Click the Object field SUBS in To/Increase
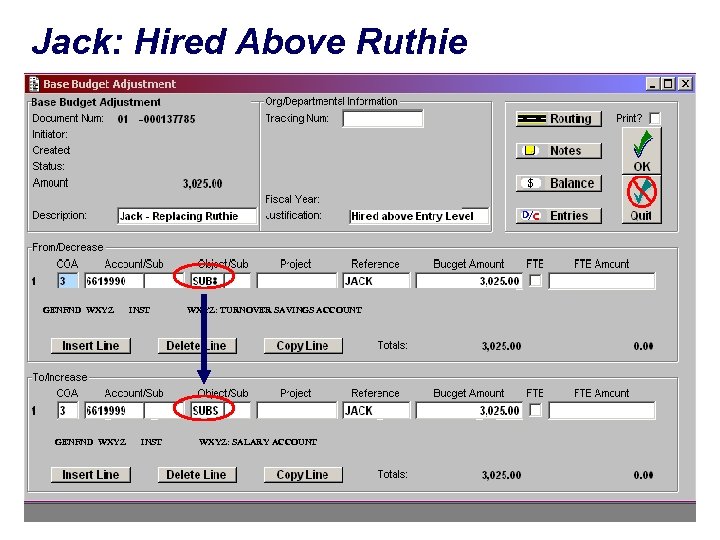Viewport: 720px width, 540px height. pyautogui.click(x=207, y=410)
